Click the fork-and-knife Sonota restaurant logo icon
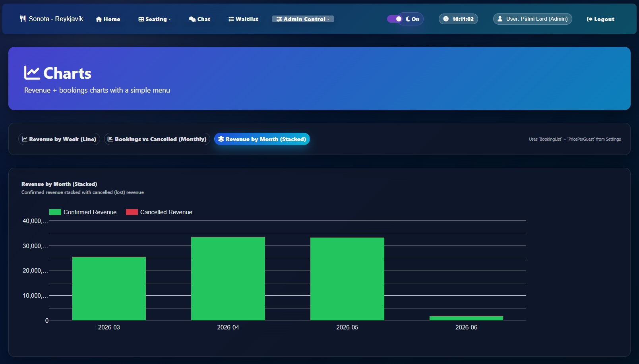Image resolution: width=639 pixels, height=364 pixels. [23, 19]
